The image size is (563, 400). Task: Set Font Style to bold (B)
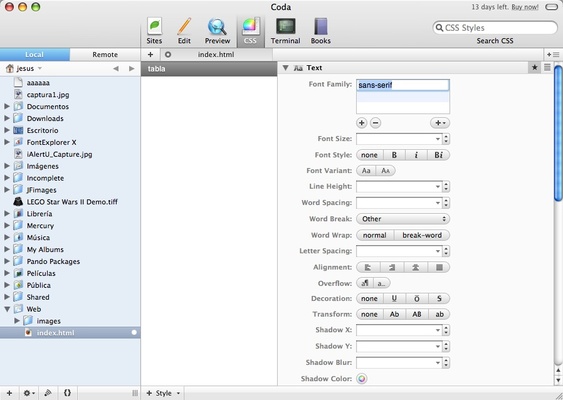pos(394,155)
